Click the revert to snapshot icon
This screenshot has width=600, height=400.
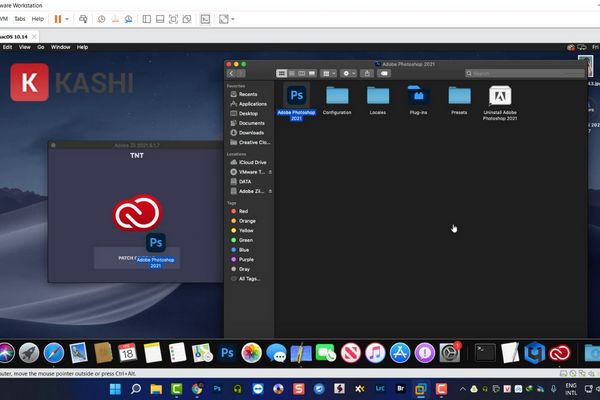pyautogui.click(x=115, y=19)
